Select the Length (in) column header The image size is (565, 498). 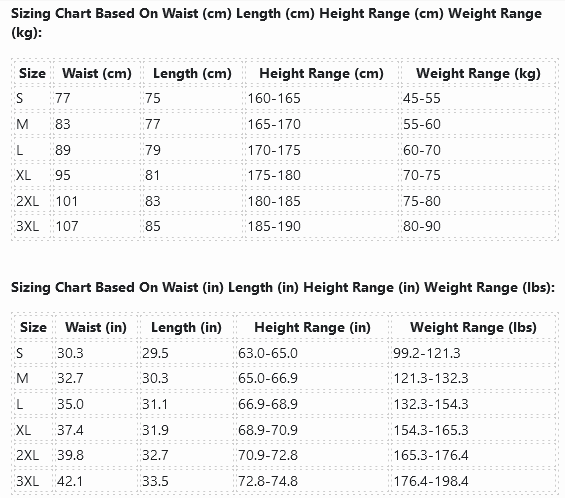coord(186,327)
